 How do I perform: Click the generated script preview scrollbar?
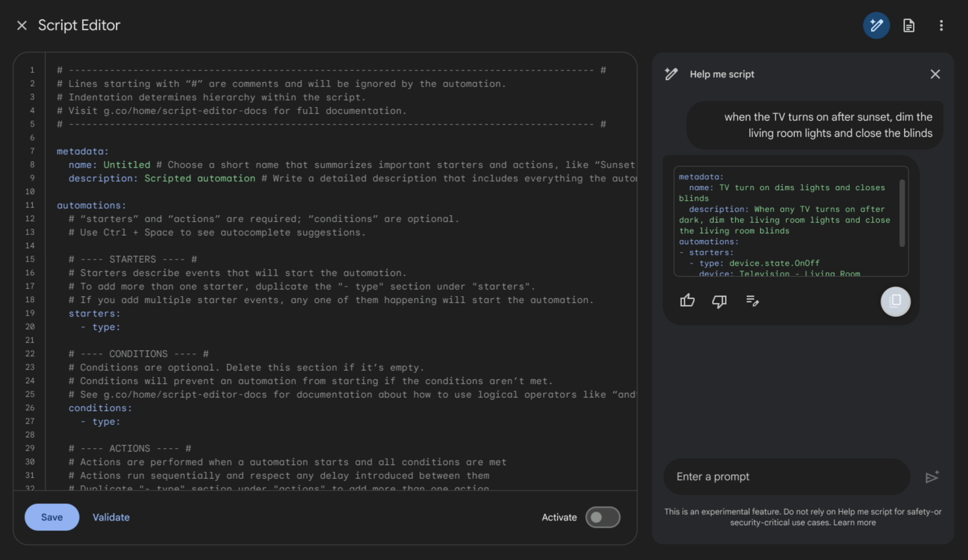coord(902,213)
